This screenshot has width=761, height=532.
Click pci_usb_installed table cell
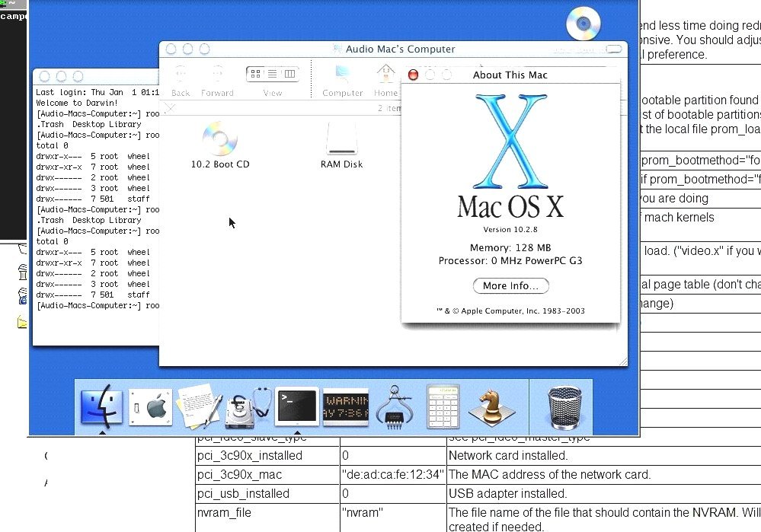click(267, 494)
